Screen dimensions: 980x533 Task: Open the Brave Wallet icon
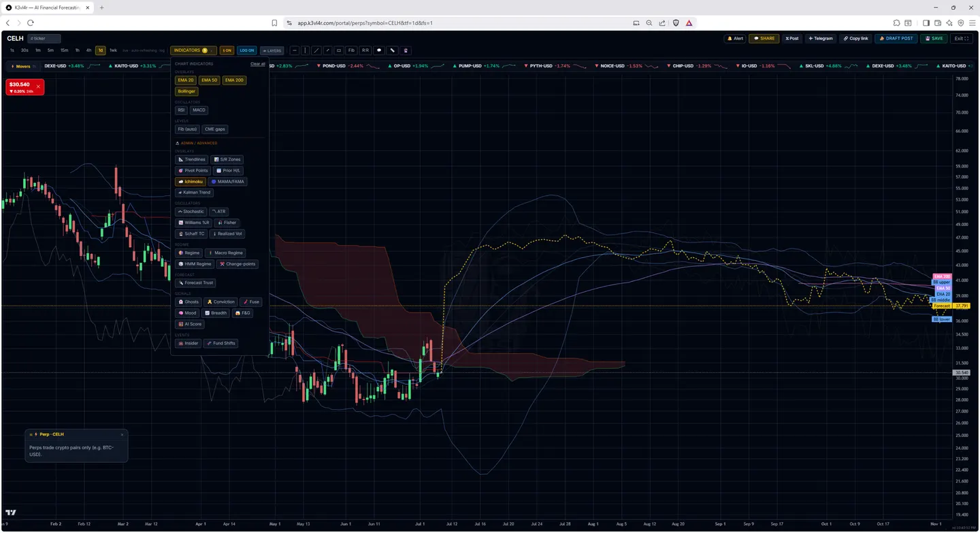click(x=938, y=22)
